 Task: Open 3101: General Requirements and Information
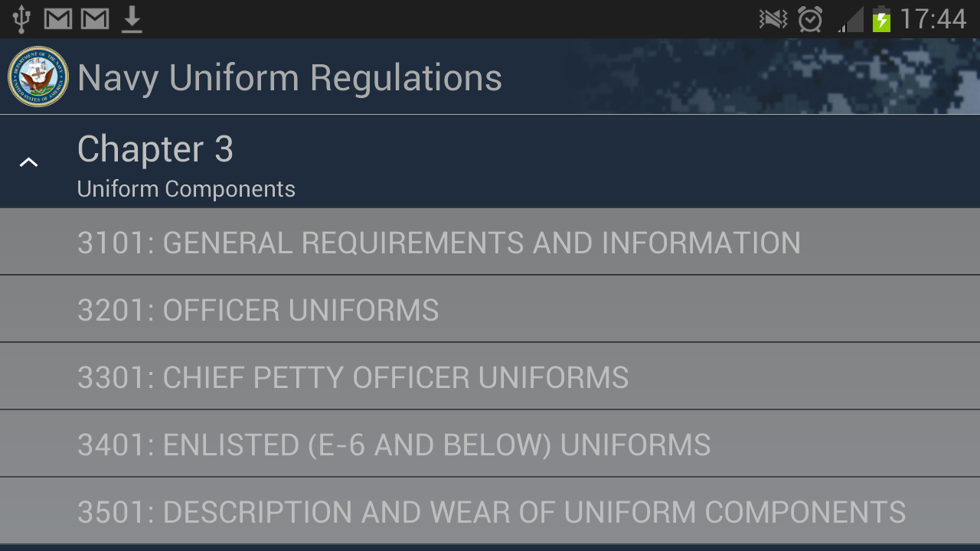439,243
